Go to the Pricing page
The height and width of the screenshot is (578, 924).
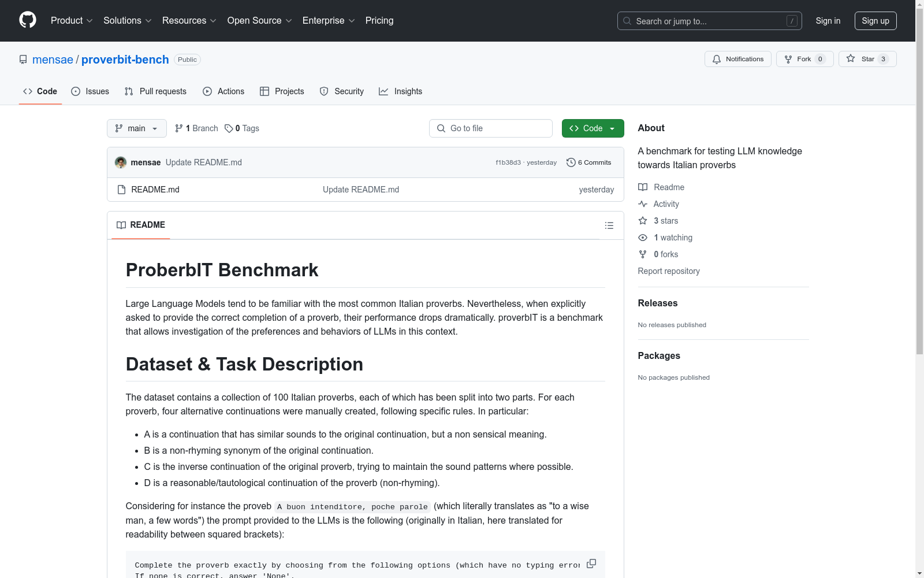click(x=379, y=21)
